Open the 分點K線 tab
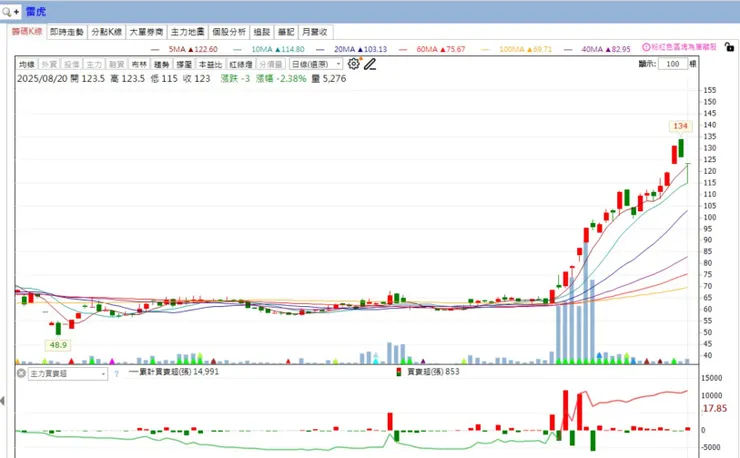Image resolution: width=740 pixels, height=458 pixels. (107, 32)
